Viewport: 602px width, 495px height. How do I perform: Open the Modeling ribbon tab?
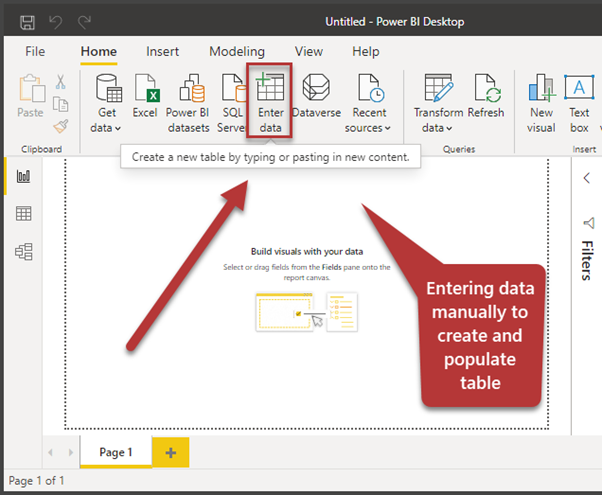[x=237, y=51]
